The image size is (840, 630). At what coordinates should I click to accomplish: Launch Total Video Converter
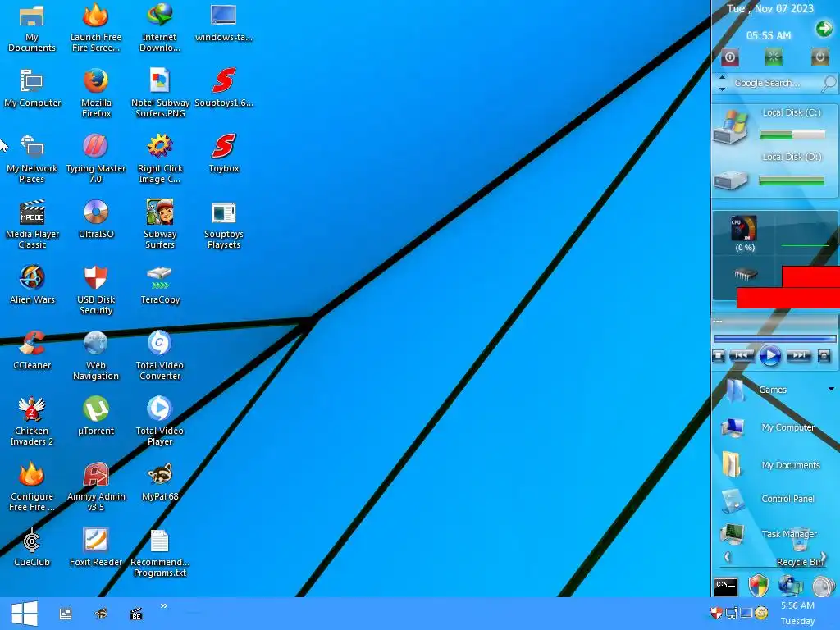(x=160, y=356)
